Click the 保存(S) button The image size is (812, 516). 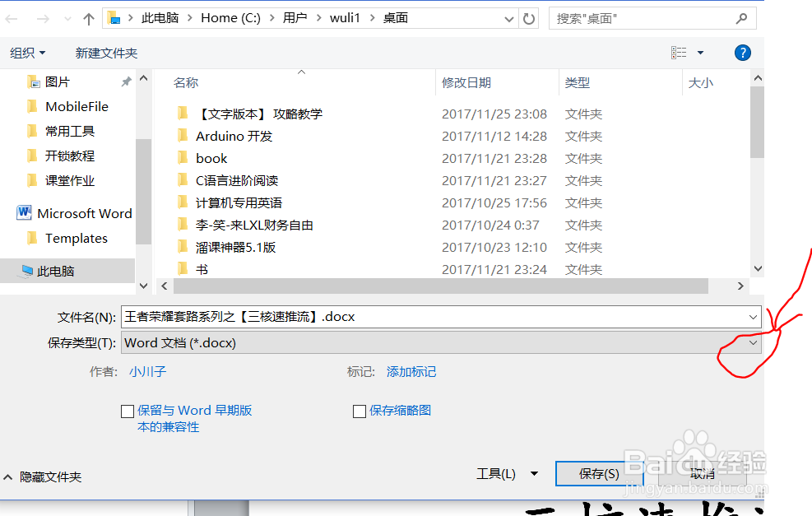tap(599, 473)
